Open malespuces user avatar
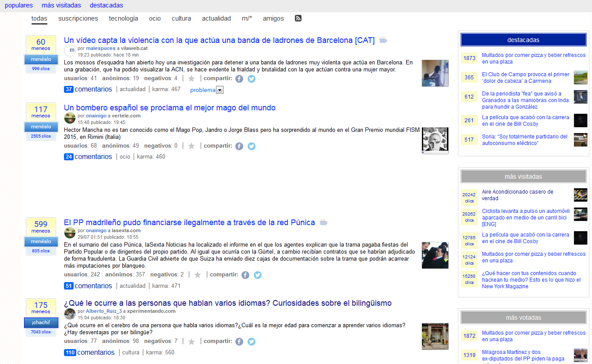Viewport: 592px width, 364px height. 70,50
